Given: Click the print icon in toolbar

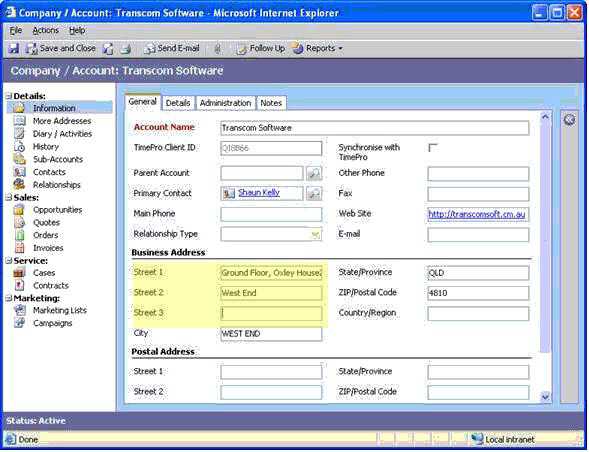Looking at the screenshot, I should (126, 49).
